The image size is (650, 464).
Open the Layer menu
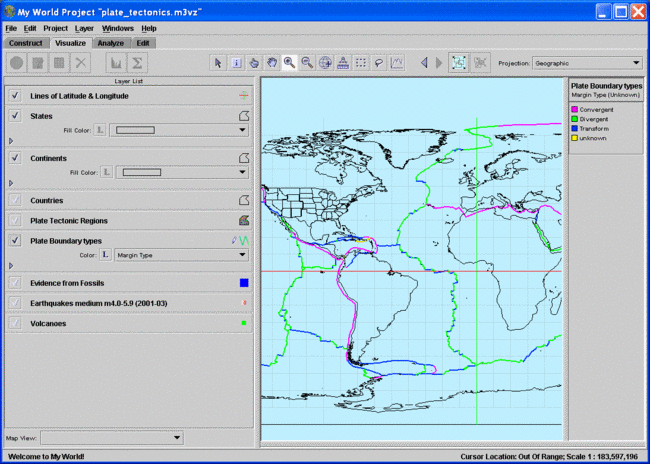click(84, 28)
